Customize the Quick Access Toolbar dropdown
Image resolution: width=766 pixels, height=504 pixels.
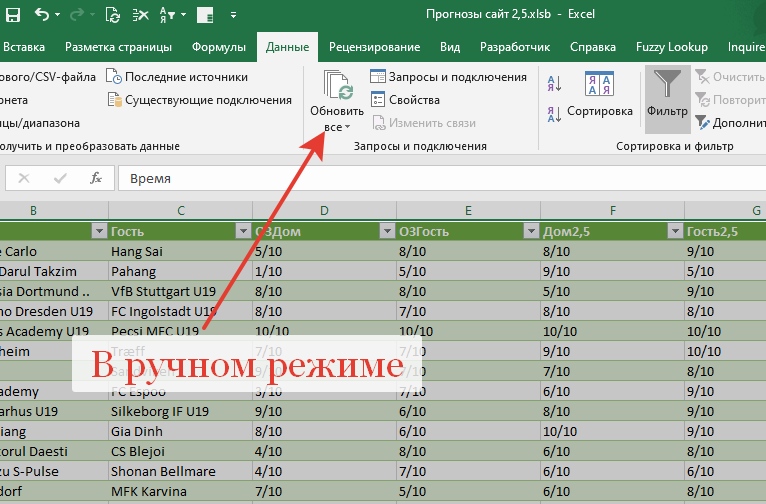[234, 15]
